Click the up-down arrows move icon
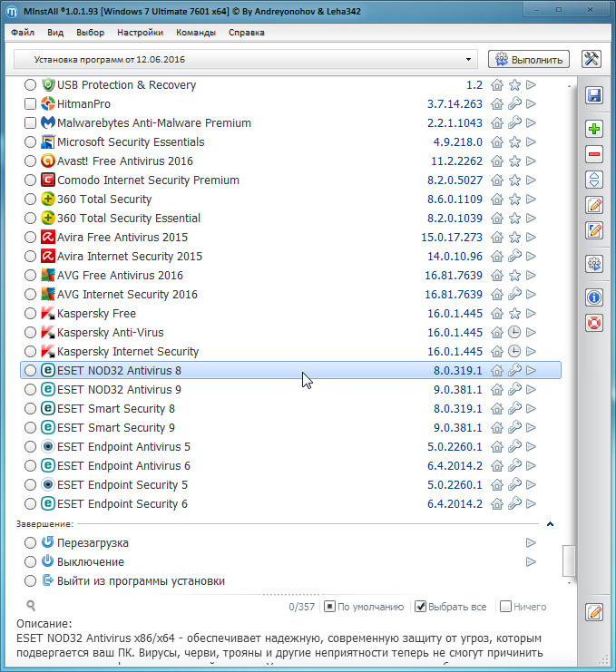Image resolution: width=616 pixels, height=672 pixels. (x=594, y=180)
